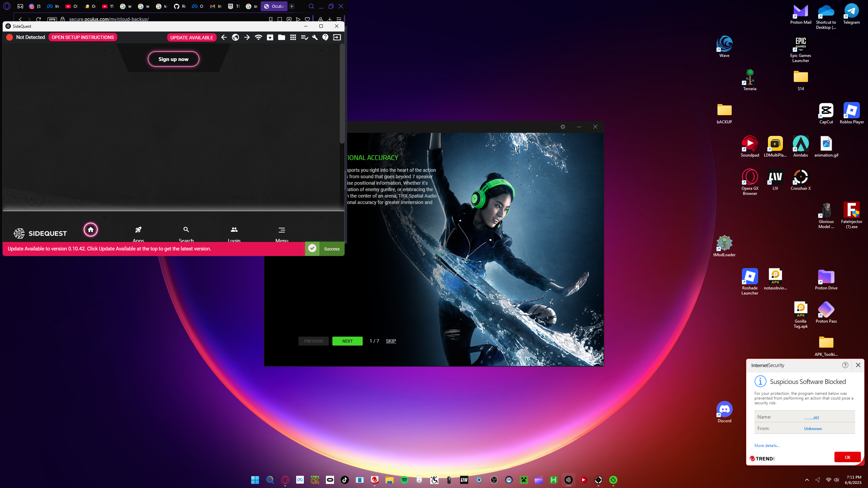Open the SideQuest ADB command icon
This screenshot has height=488, width=868.
[x=337, y=37]
